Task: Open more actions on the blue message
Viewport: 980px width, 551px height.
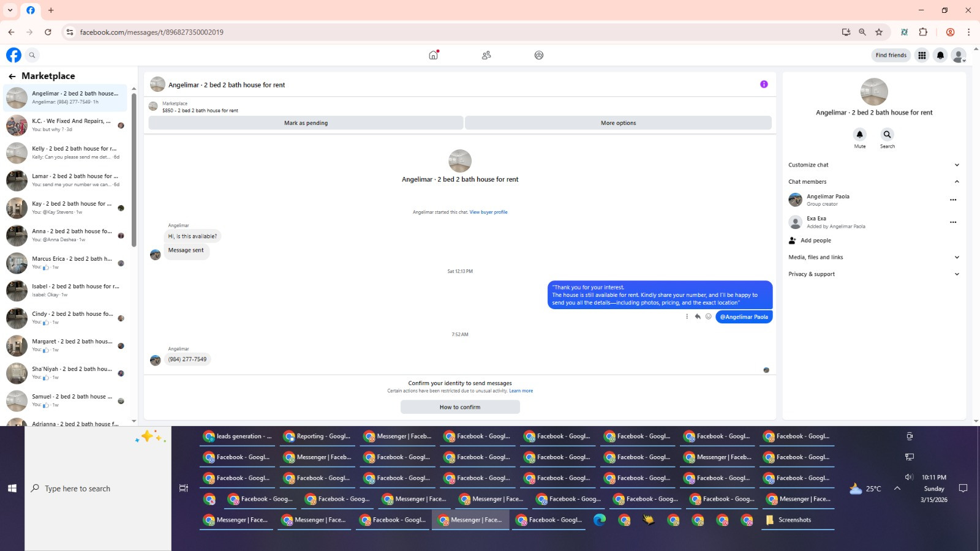Action: pyautogui.click(x=687, y=317)
